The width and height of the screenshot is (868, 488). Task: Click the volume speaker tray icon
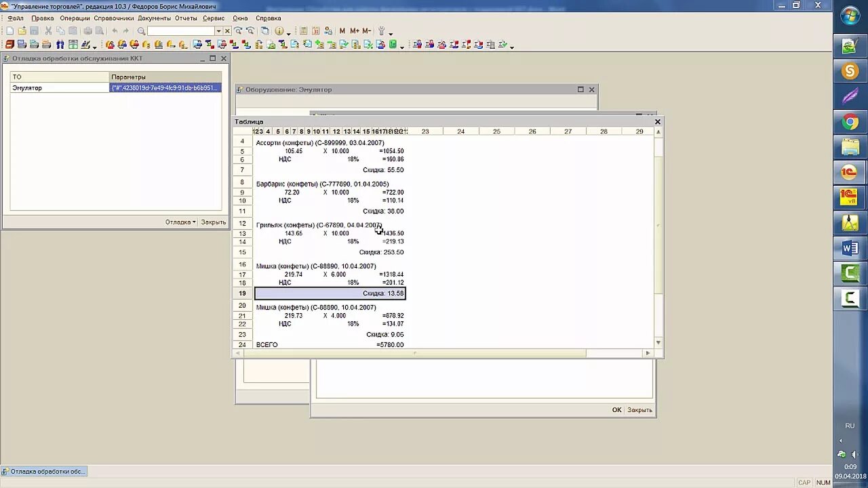point(854,454)
